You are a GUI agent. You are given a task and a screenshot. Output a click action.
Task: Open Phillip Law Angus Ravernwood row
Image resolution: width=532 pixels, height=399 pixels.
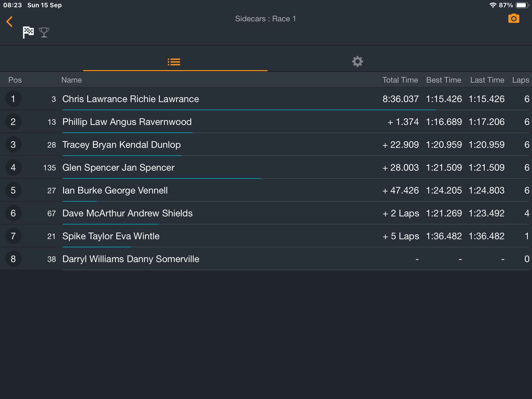(266, 122)
